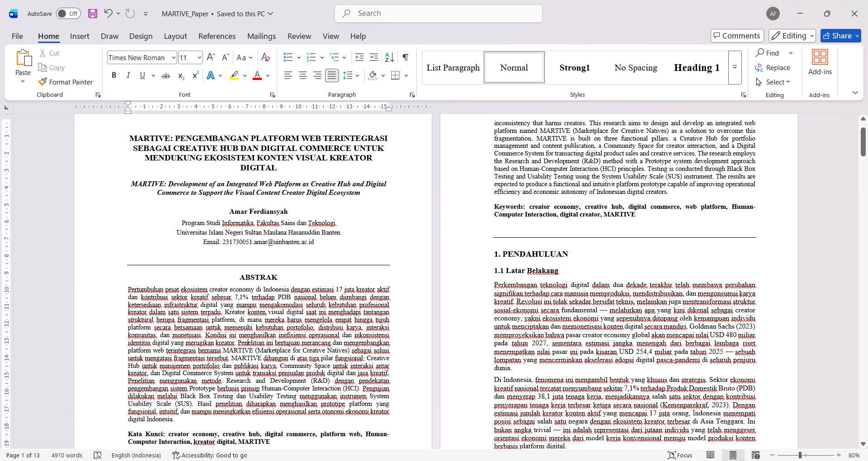Click the vertical scrollbar thumb

[x=863, y=141]
